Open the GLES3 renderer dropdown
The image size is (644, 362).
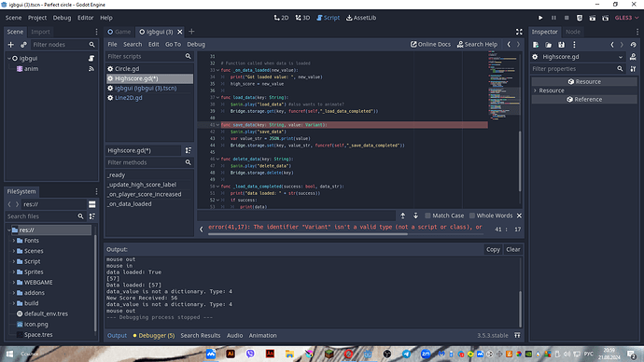tap(627, 18)
